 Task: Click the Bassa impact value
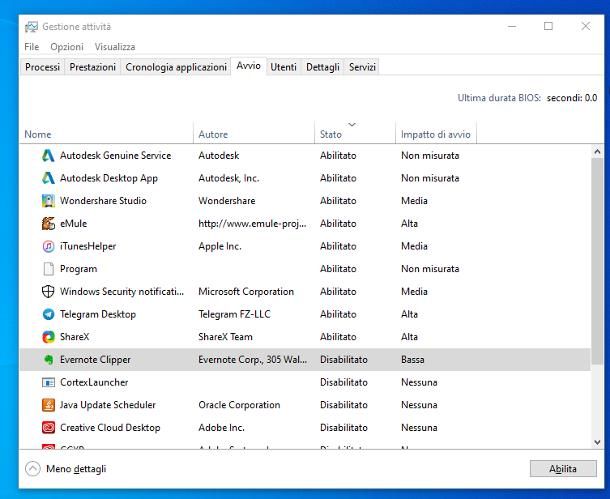[x=412, y=359]
